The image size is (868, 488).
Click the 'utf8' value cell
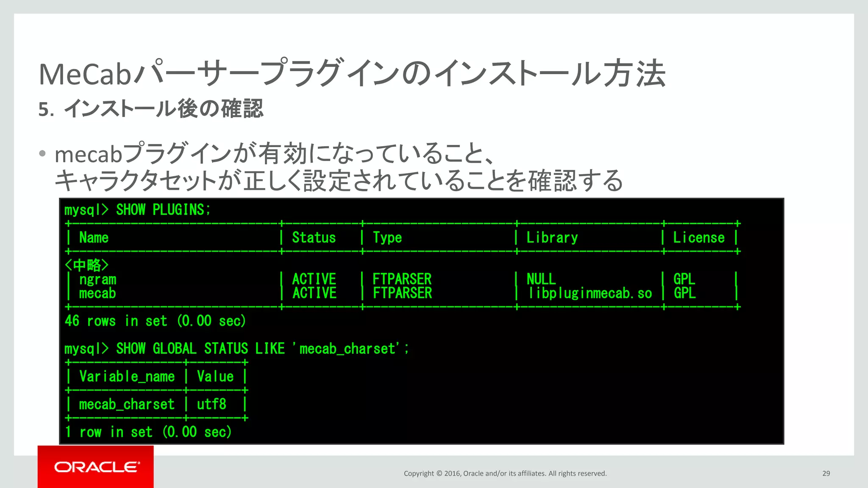pyautogui.click(x=211, y=405)
